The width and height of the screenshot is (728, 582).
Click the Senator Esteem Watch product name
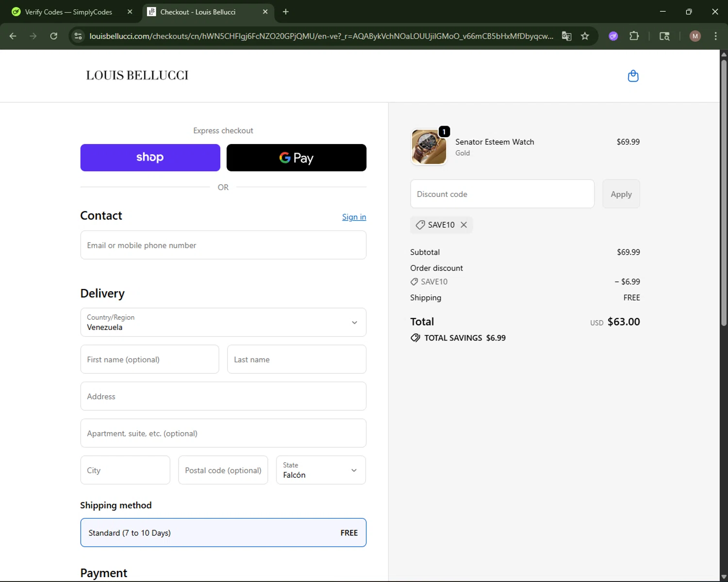(495, 142)
